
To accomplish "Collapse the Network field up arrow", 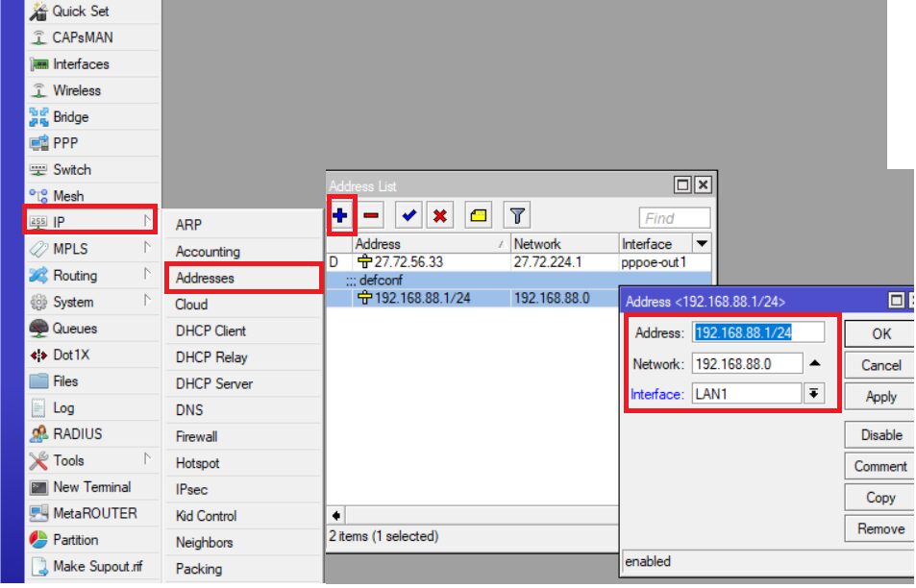I will [814, 364].
